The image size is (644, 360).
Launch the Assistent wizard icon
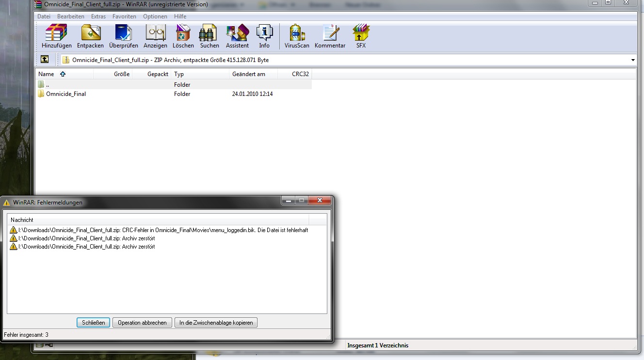pos(237,36)
